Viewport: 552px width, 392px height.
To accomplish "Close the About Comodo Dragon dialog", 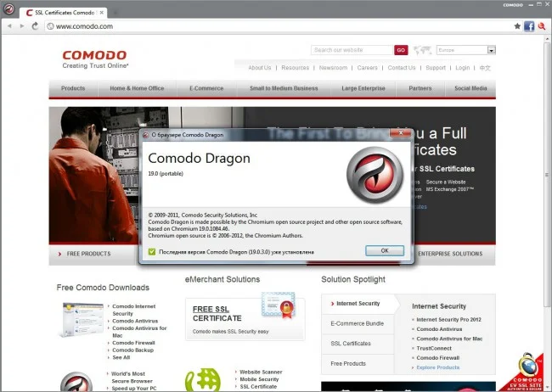I will point(400,132).
